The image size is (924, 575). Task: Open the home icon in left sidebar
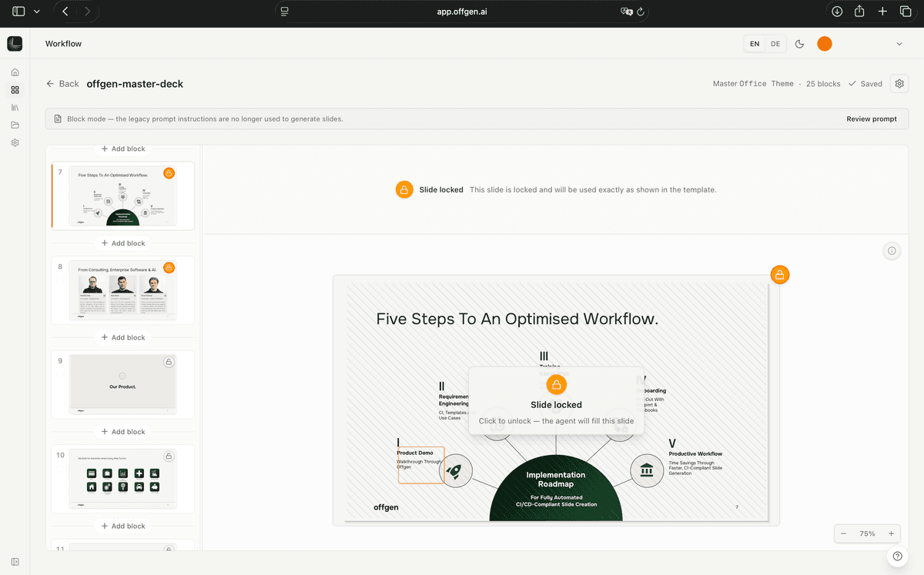pyautogui.click(x=15, y=72)
